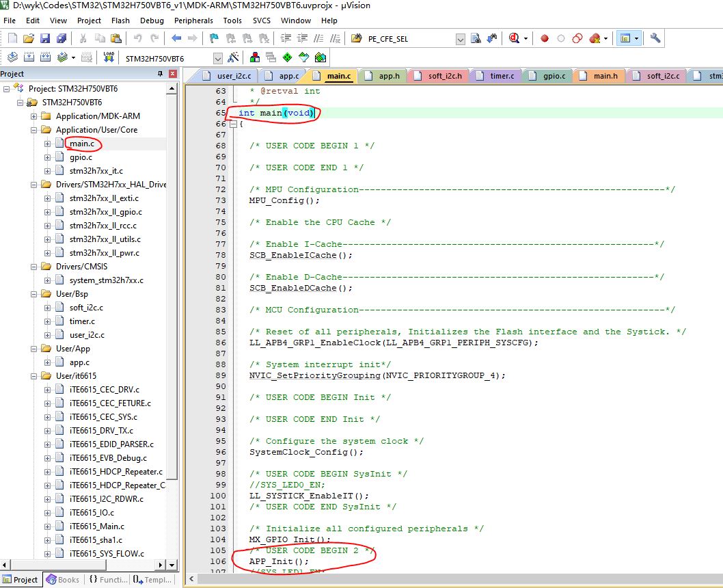The image size is (723, 588).
Task: Unindent the selected text using the toolbar icon
Action: coord(303,39)
